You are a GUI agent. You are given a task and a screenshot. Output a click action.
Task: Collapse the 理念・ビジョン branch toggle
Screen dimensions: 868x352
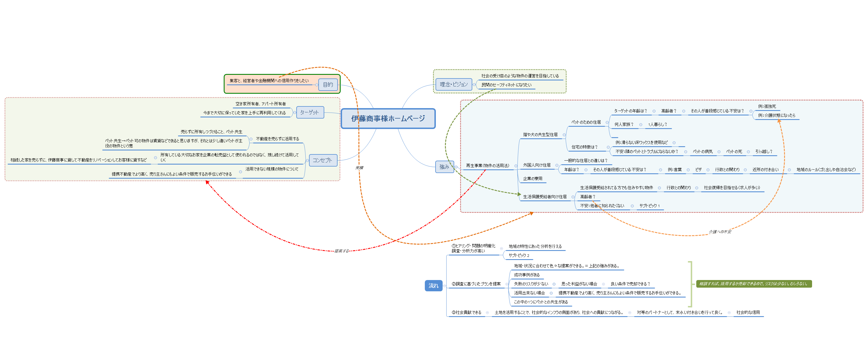point(474,85)
